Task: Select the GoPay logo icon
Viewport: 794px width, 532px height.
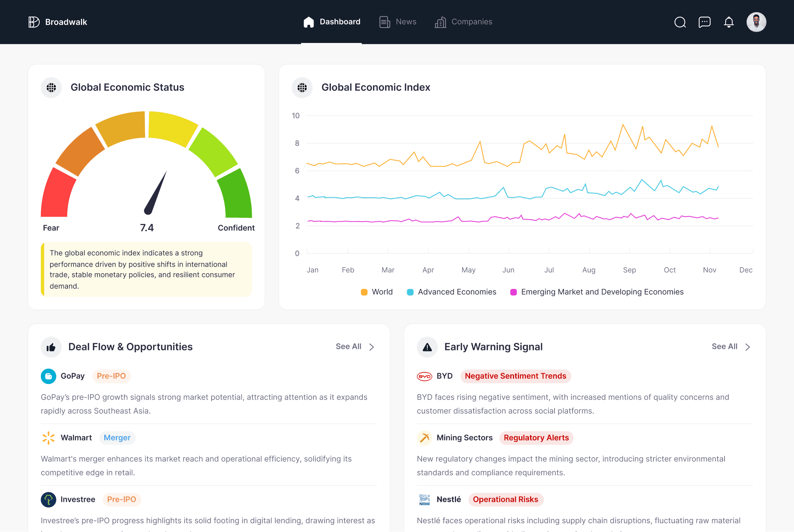Action: 49,376
